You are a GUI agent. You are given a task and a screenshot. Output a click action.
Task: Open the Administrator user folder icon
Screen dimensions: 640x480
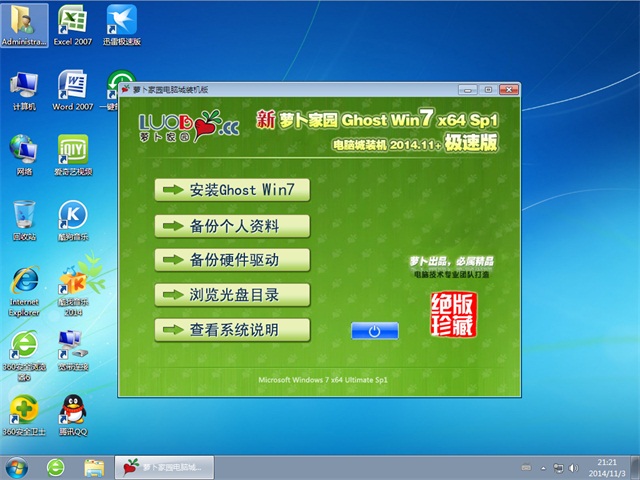pos(24,22)
